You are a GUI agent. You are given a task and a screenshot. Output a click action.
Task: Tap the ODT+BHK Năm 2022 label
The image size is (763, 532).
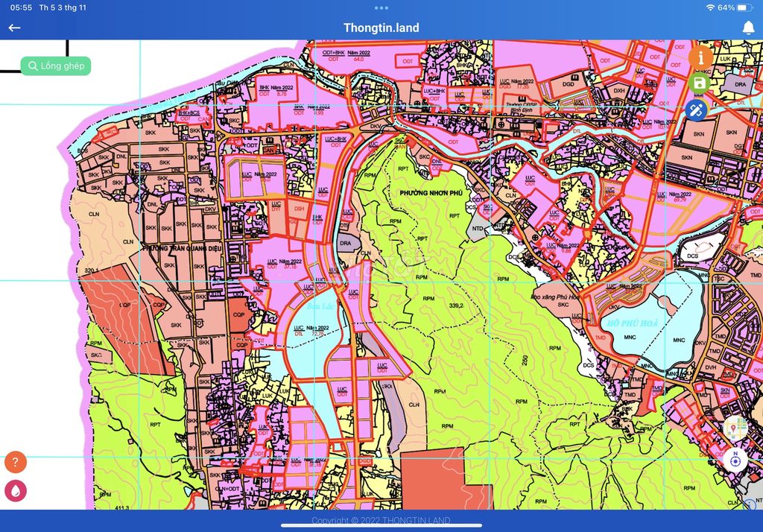click(346, 53)
